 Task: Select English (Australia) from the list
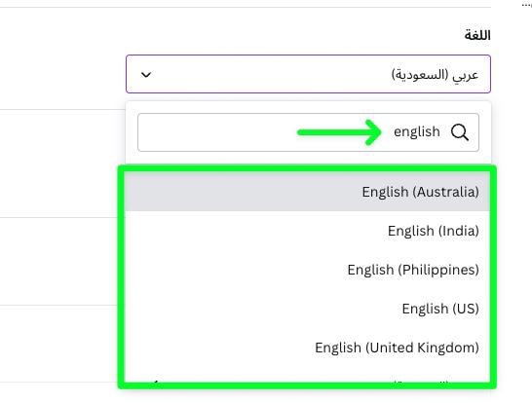click(x=420, y=192)
